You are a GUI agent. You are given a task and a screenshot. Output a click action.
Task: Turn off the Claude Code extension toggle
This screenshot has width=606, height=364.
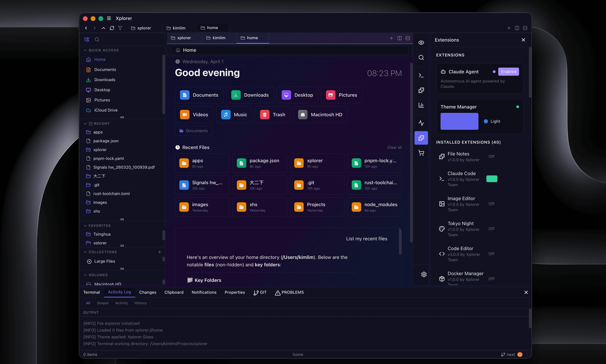click(492, 179)
